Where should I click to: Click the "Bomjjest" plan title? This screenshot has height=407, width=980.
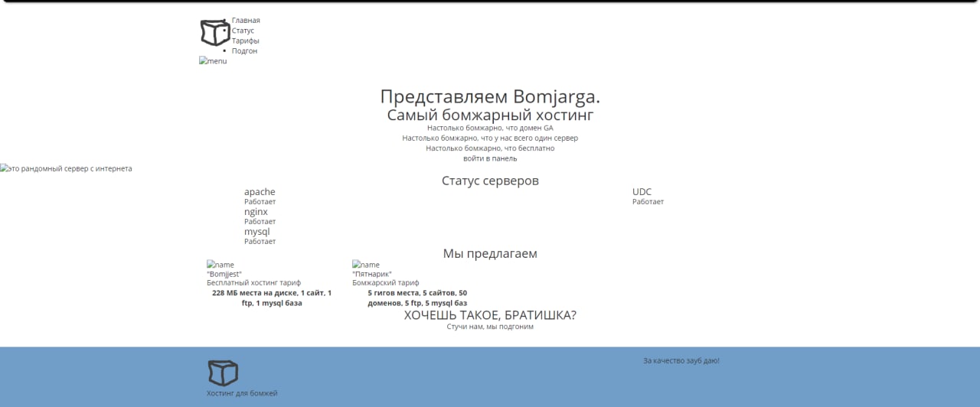224,274
